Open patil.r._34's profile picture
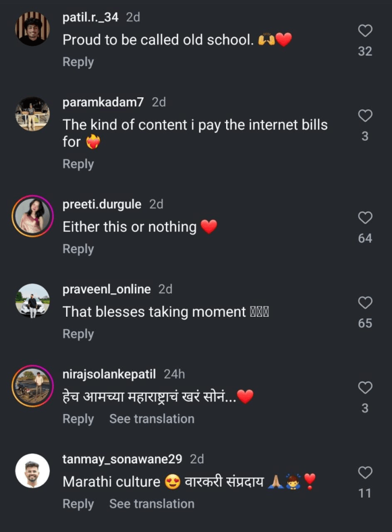392x532 pixels. (32, 29)
